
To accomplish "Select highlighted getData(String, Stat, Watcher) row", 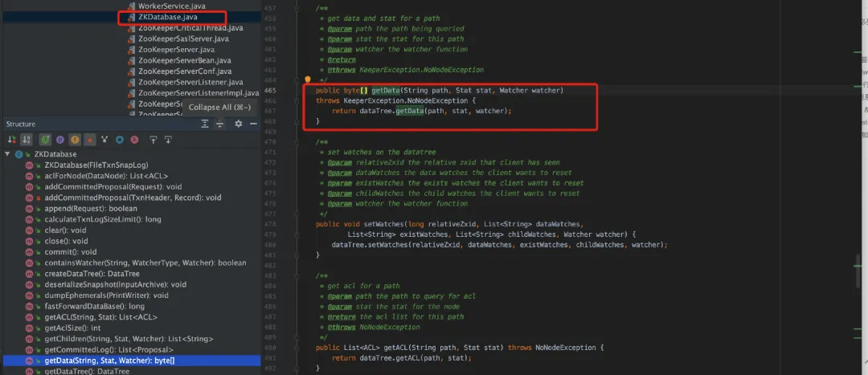I will click(132, 361).
